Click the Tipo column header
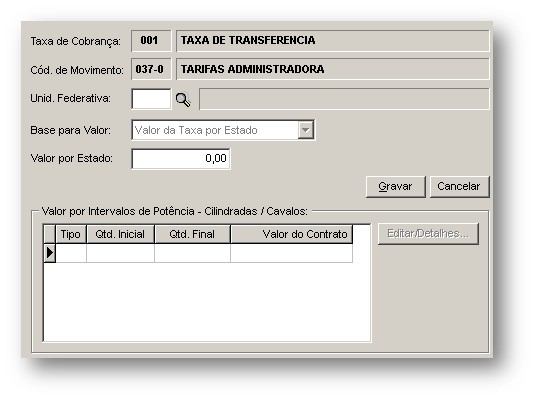This screenshot has height=400, width=535. tap(71, 234)
